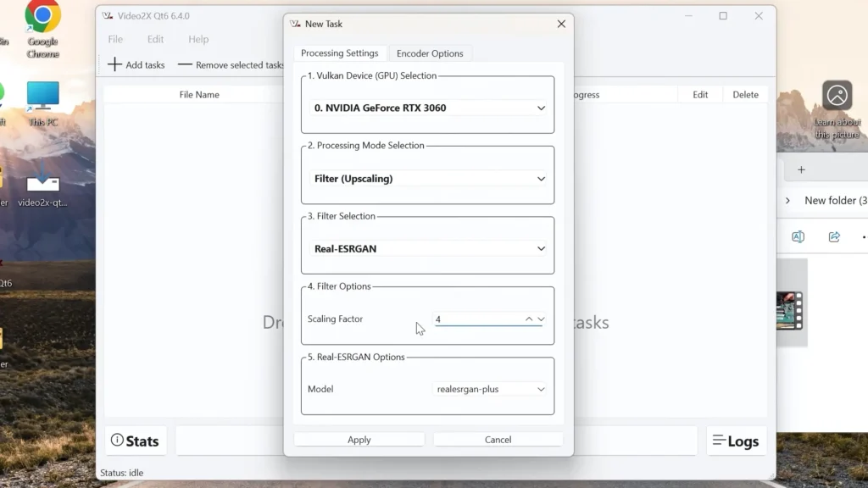Open the Help menu in Video2X
868x488 pixels.
tap(198, 39)
